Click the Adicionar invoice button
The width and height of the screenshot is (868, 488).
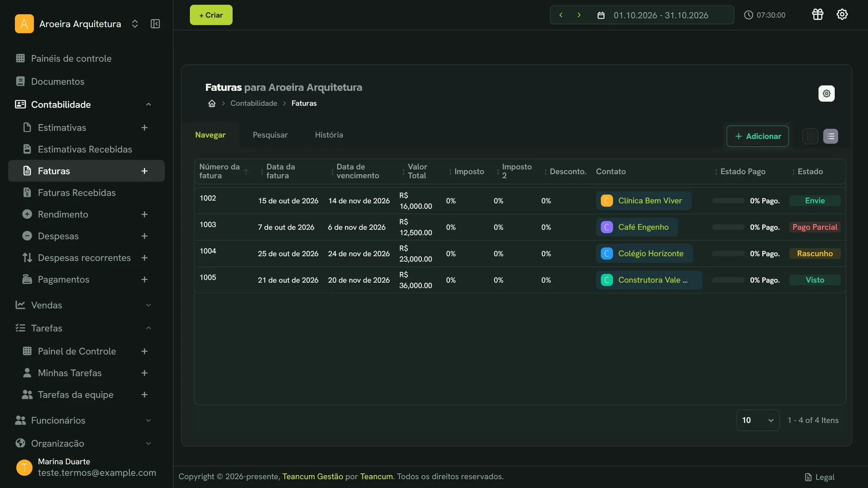(758, 136)
